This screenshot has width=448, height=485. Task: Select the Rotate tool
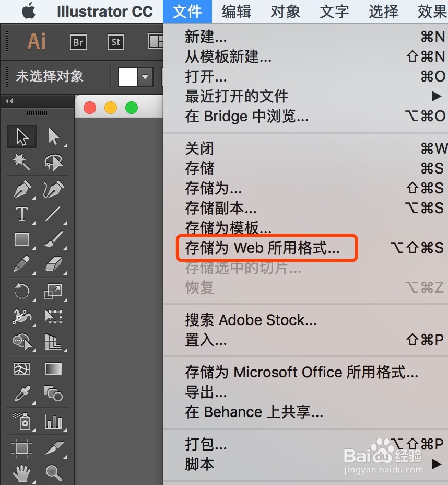(22, 292)
